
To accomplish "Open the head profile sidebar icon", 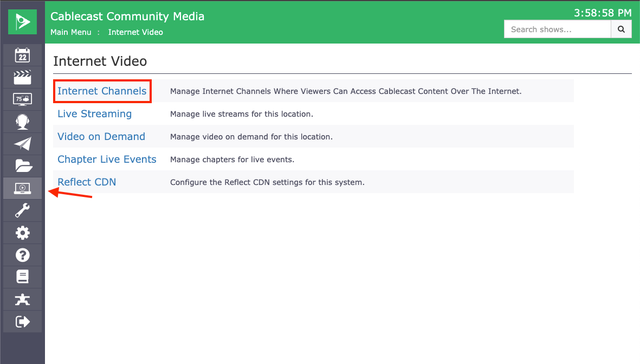I will pos(22,122).
